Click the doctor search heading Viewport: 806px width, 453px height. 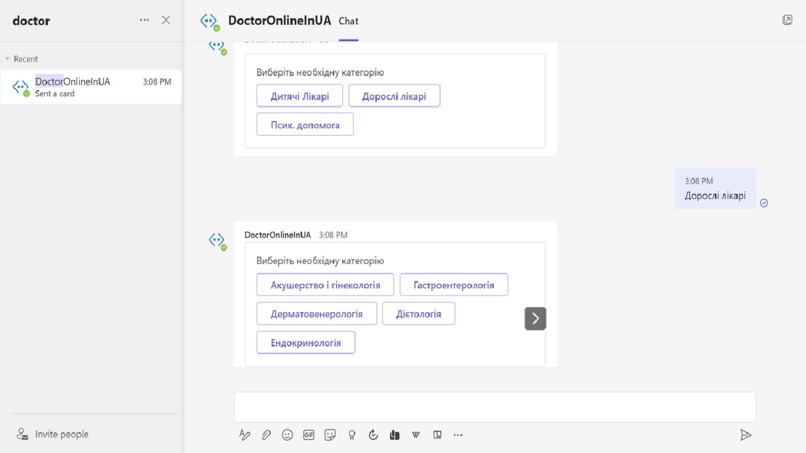coord(31,21)
